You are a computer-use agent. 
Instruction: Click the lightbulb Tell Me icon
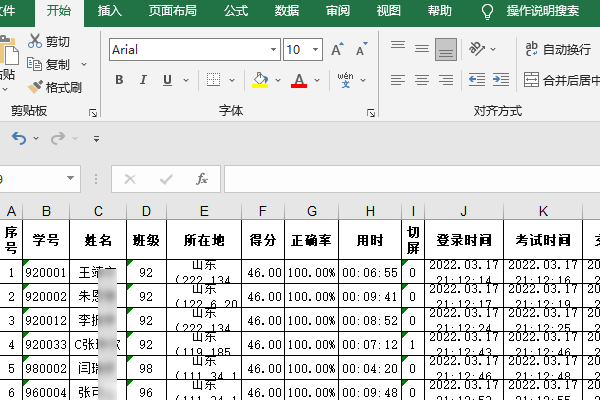coord(487,11)
